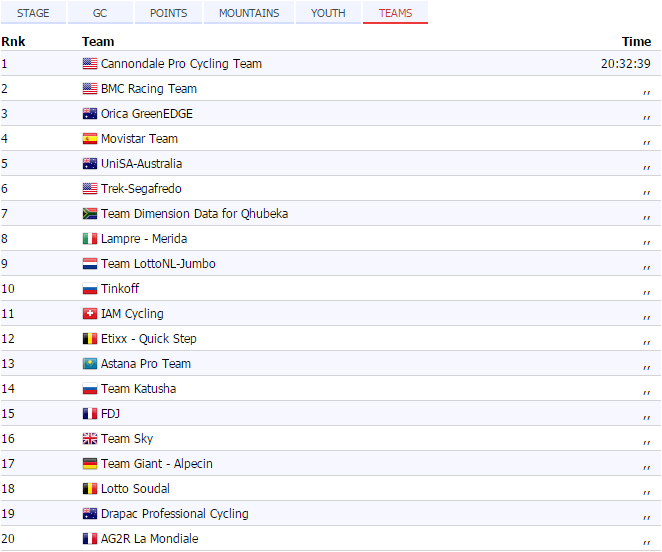Click the French flag next to AG2R La Mondiale
Viewport: 662px width, 552px height.
pyautogui.click(x=90, y=538)
